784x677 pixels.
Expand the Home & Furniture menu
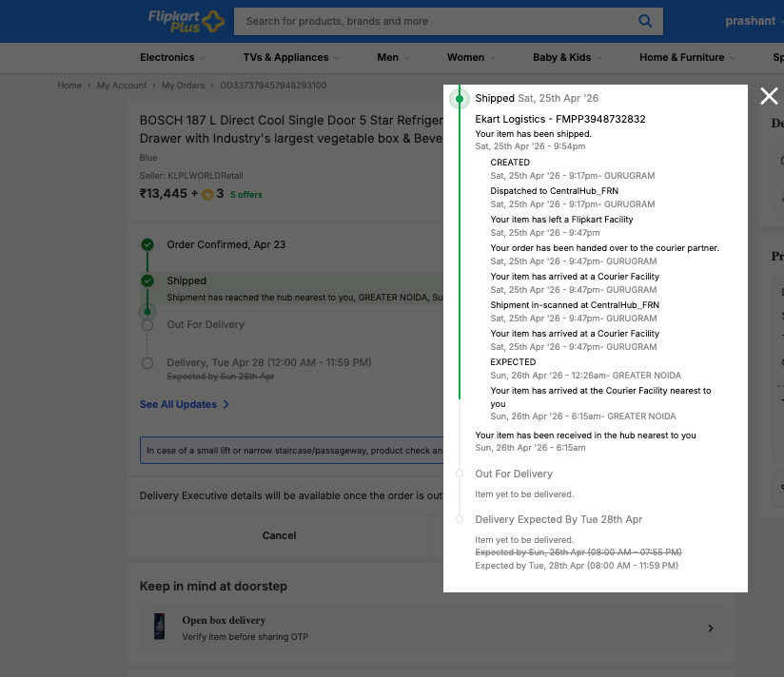pyautogui.click(x=687, y=57)
